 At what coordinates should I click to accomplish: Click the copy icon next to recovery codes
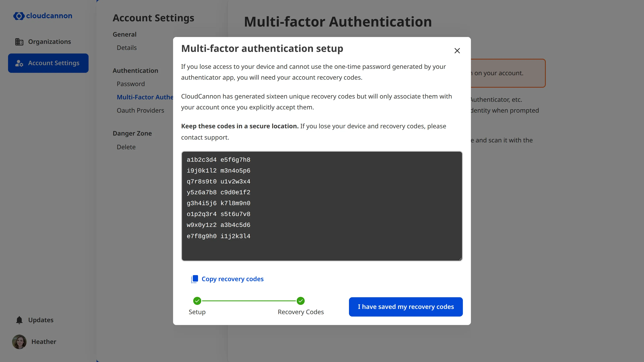(x=194, y=279)
